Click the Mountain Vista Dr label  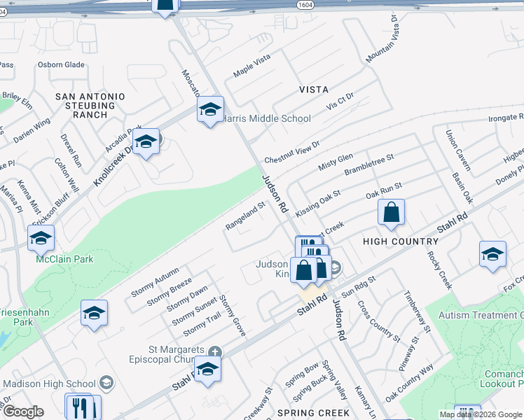tap(382, 38)
